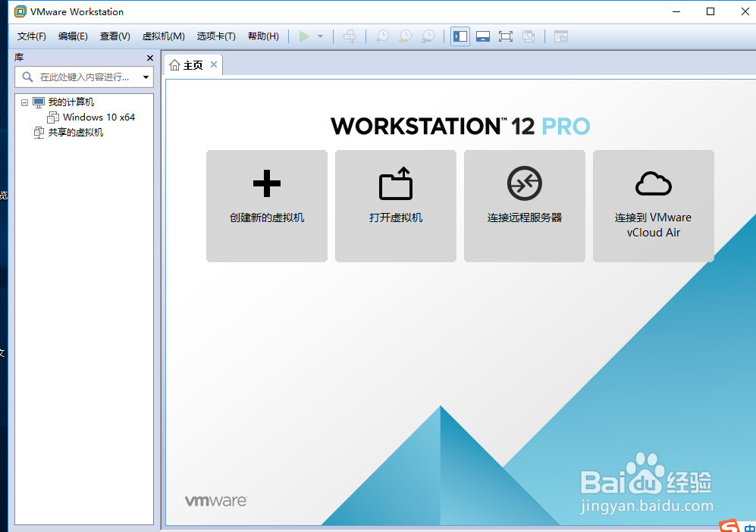Click the VMware Workstation title bar app icon
Image resolution: width=756 pixels, height=532 pixels.
point(20,11)
